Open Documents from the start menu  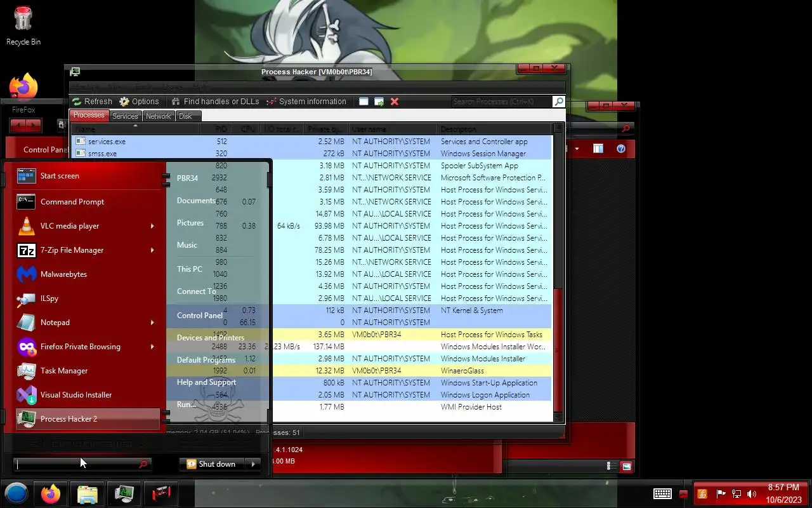tap(196, 201)
